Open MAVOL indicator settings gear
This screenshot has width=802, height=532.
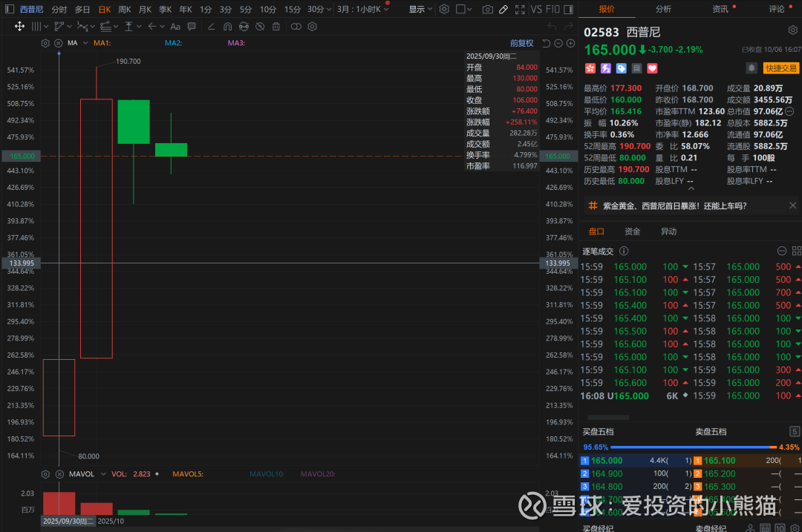point(45,474)
